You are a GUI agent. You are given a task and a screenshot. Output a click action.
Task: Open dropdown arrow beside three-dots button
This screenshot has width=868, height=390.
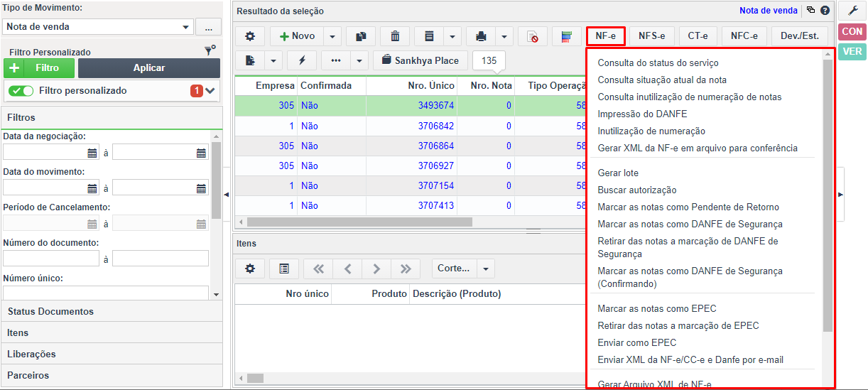pos(360,60)
